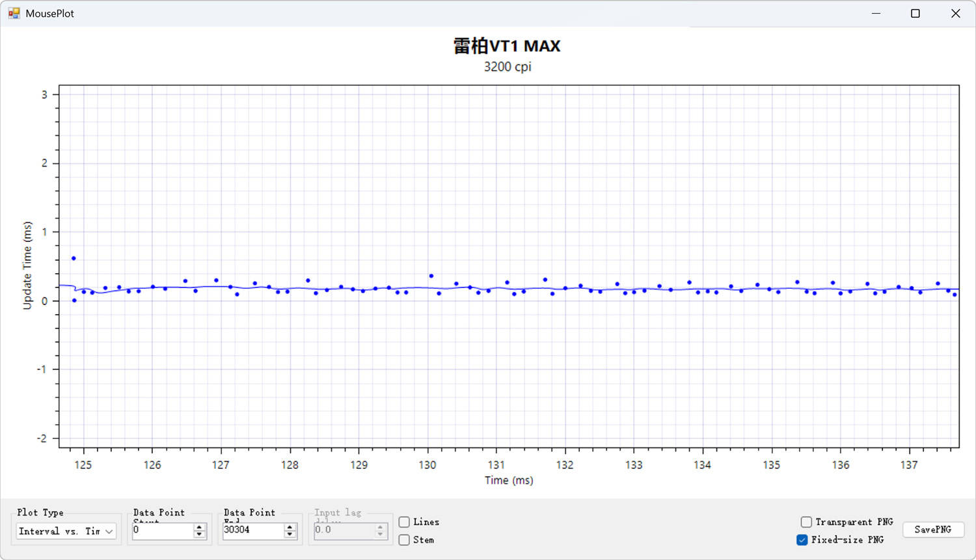
Task: Maximize the MousePlot window
Action: tap(915, 13)
